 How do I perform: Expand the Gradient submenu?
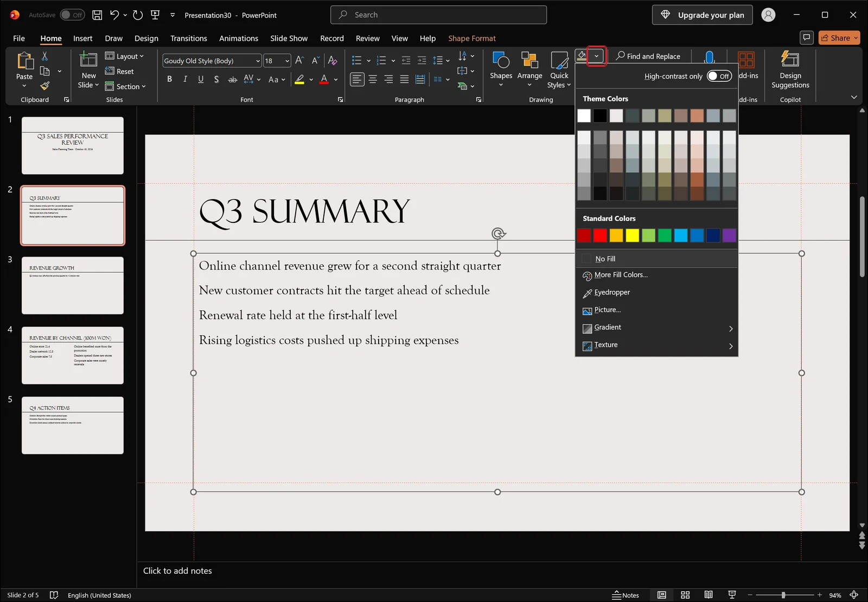point(656,328)
